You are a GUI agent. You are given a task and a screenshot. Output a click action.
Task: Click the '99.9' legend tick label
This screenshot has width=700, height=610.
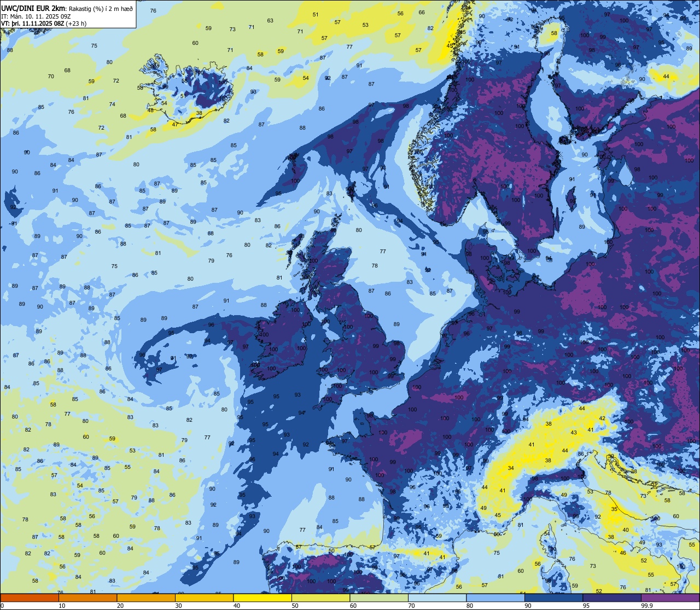click(647, 605)
